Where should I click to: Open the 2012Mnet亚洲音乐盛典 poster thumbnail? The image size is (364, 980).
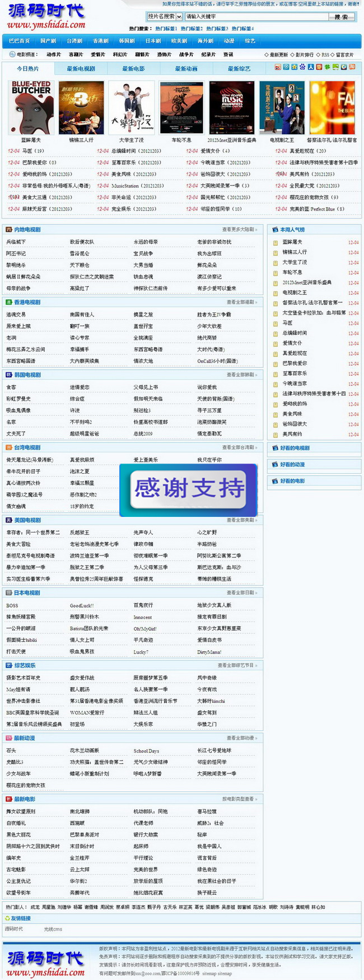pos(232,108)
